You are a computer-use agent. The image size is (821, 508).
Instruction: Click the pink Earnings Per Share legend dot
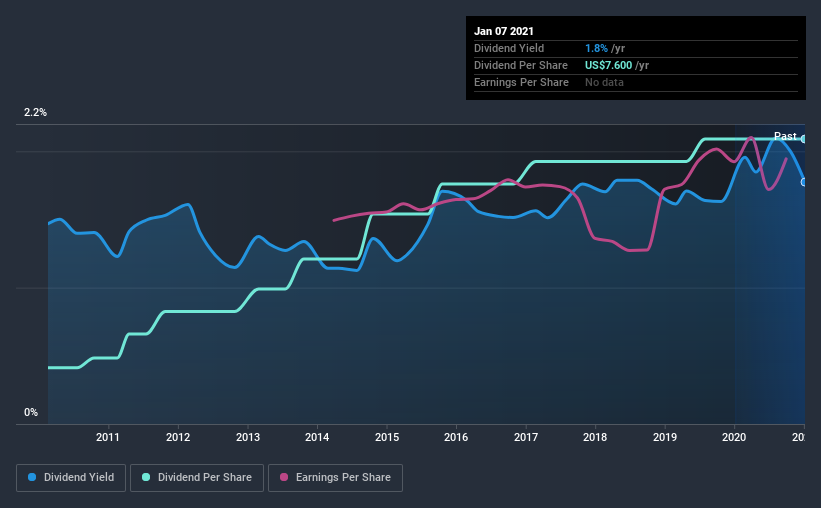[x=284, y=477]
